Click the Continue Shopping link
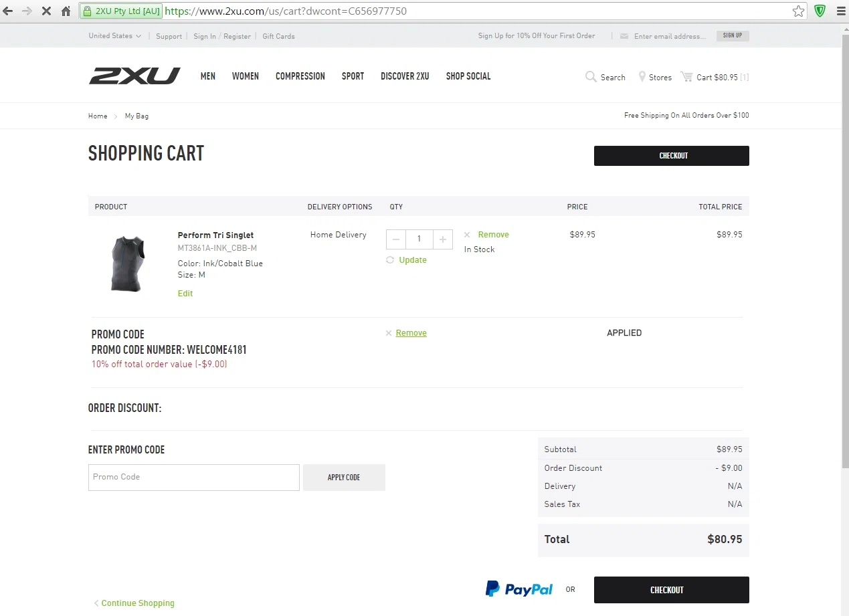 click(138, 603)
